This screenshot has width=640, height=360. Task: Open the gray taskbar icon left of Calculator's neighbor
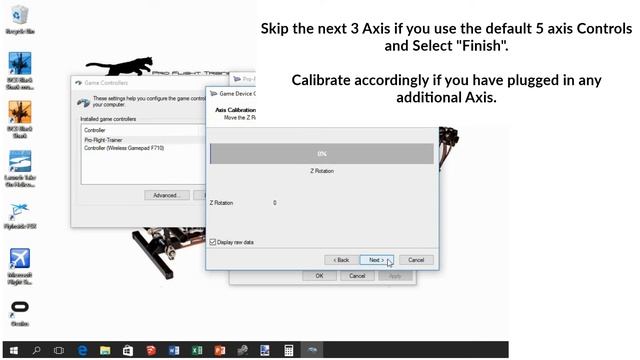click(x=242, y=350)
